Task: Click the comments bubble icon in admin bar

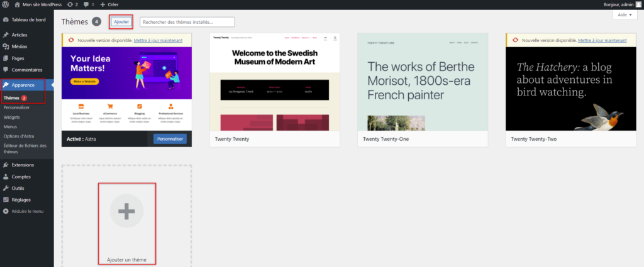Action: [87, 4]
